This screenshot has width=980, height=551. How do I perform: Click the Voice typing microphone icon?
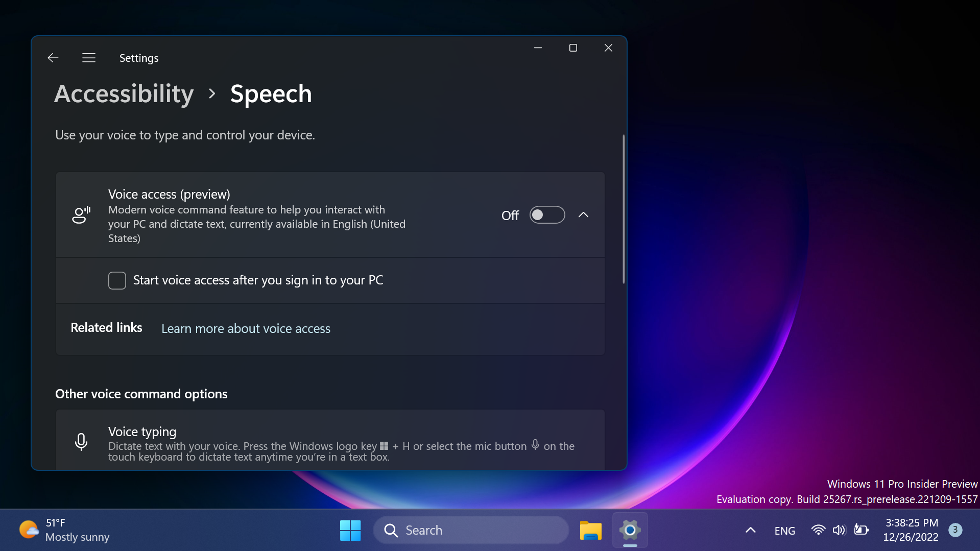point(81,442)
